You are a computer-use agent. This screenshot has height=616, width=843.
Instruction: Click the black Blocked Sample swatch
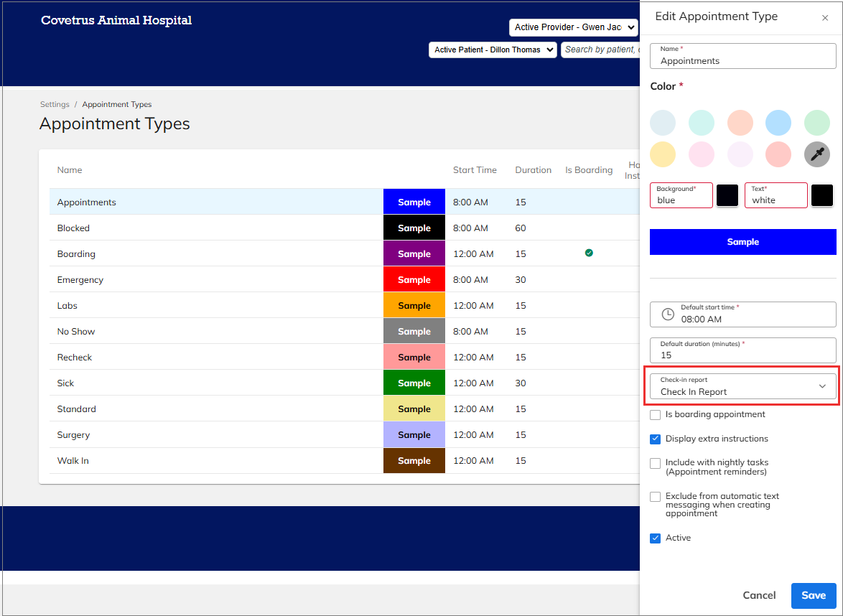click(414, 228)
